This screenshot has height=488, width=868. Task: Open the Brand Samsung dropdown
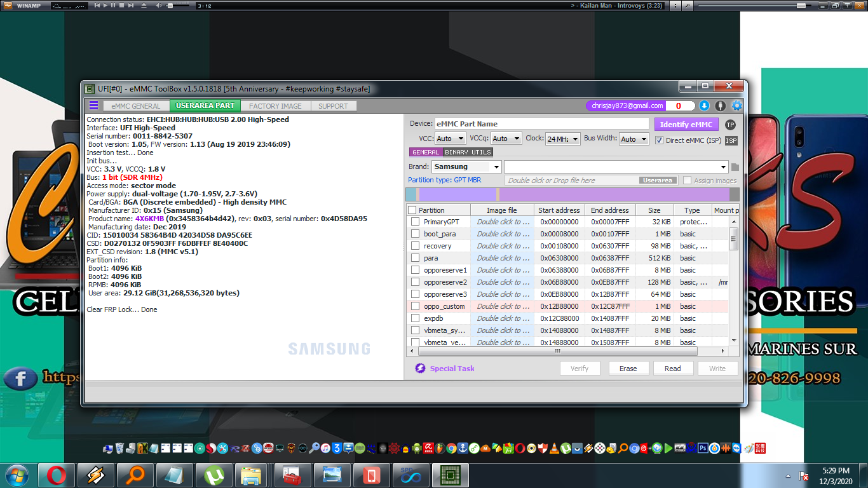point(466,167)
